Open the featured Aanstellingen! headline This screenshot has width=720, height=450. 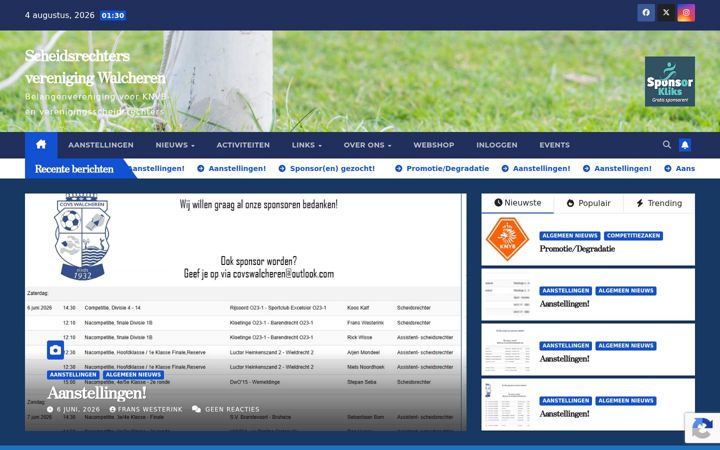pos(97,393)
